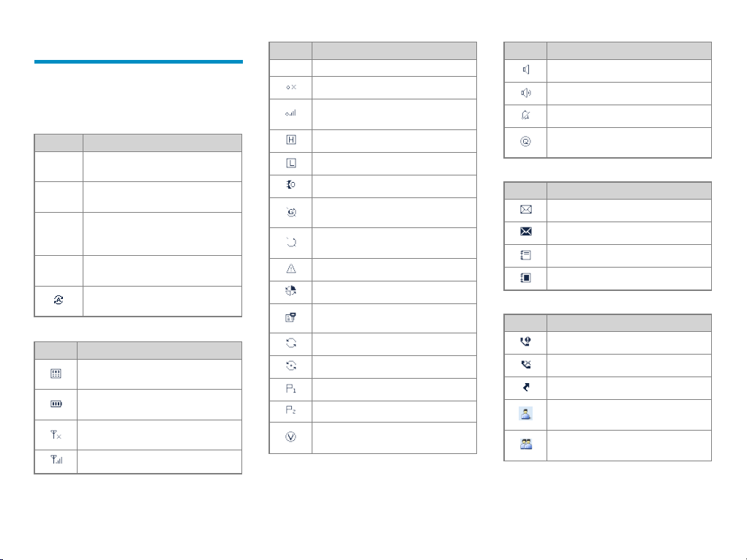Click the missed call phone with X icon
This screenshot has height=560, width=747.
(x=525, y=365)
